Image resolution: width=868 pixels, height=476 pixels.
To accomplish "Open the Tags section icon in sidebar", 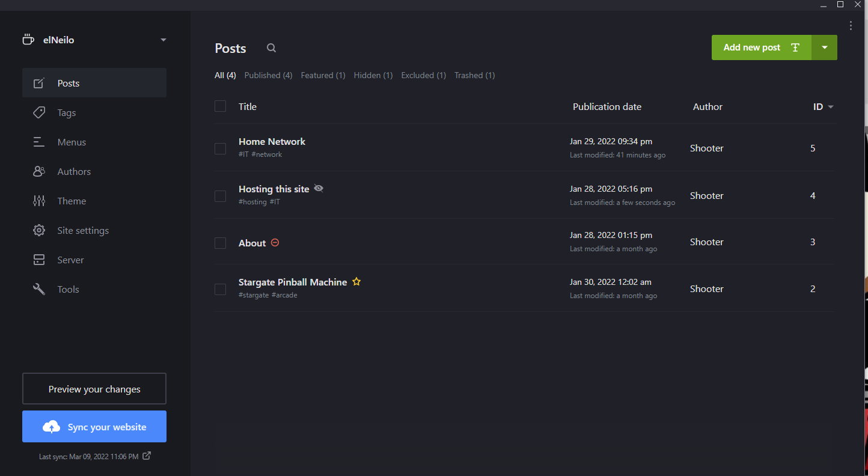I will pyautogui.click(x=39, y=112).
